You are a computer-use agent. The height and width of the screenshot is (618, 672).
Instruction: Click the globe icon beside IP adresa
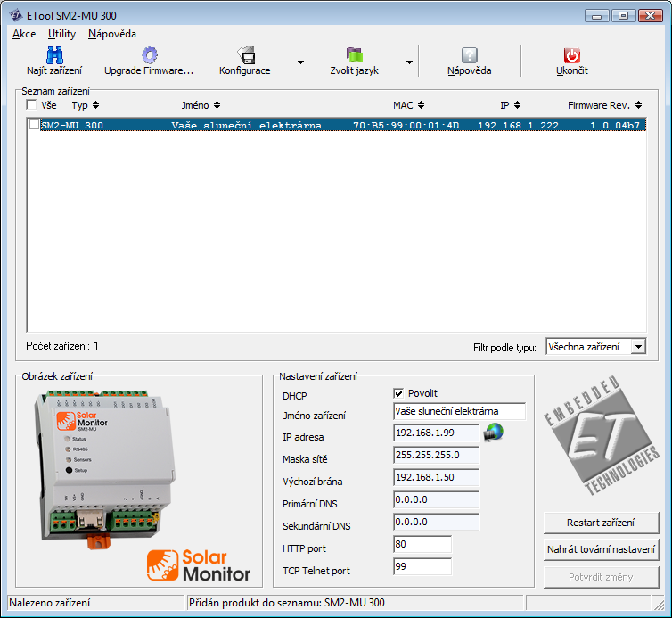pyautogui.click(x=494, y=433)
